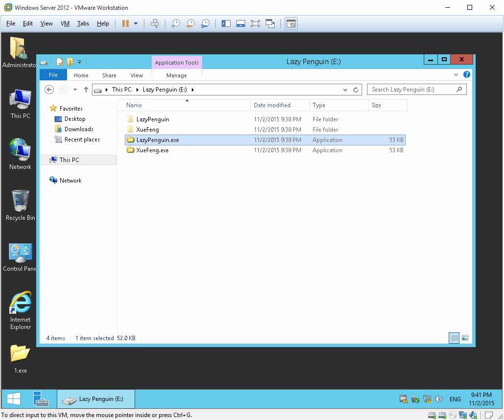Open Customize Quick Access Toolbar dropdown
This screenshot has width=504, height=420.
point(79,62)
